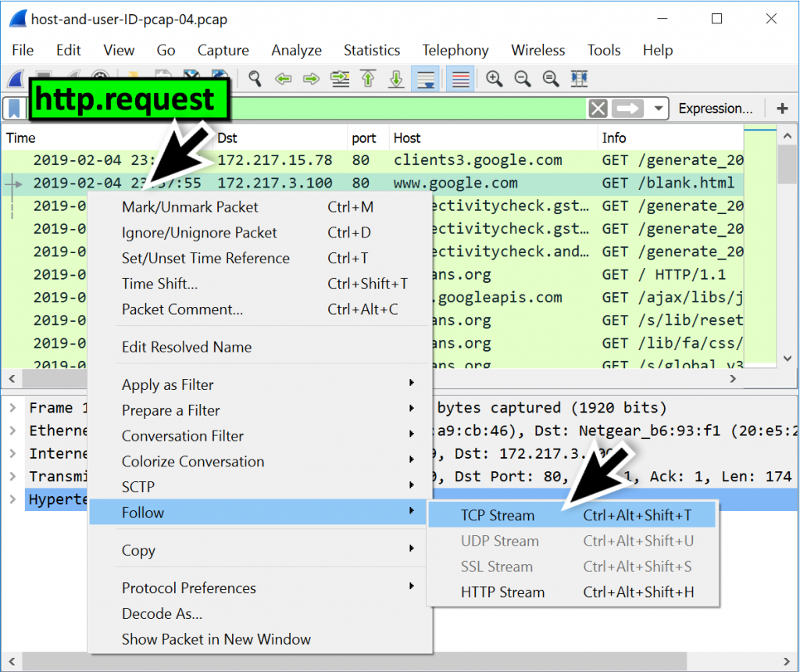Zoom out of the packet list
The width and height of the screenshot is (800, 672).
[x=522, y=78]
